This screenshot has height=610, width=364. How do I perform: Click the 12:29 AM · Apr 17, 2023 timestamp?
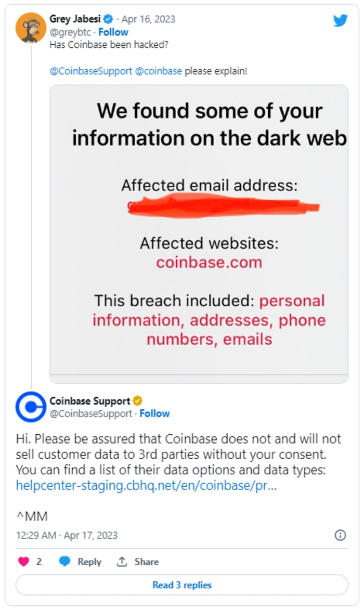[x=67, y=535]
